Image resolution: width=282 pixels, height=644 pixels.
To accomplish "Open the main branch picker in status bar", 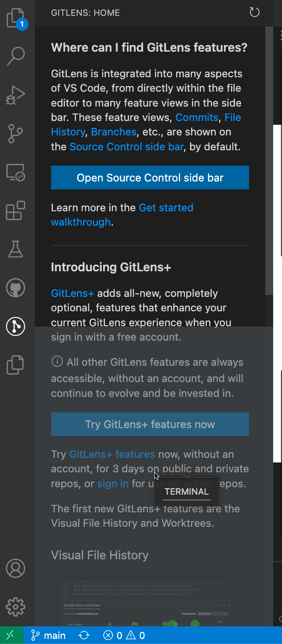I will point(48,635).
